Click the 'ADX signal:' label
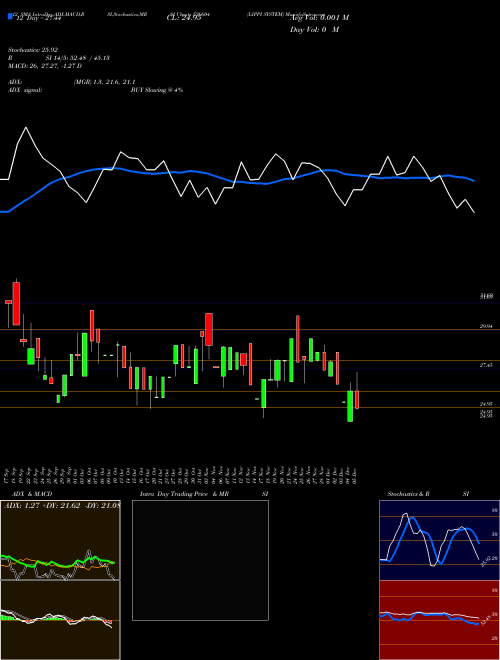Image resolution: width=500 pixels, height=660 pixels. [25, 90]
